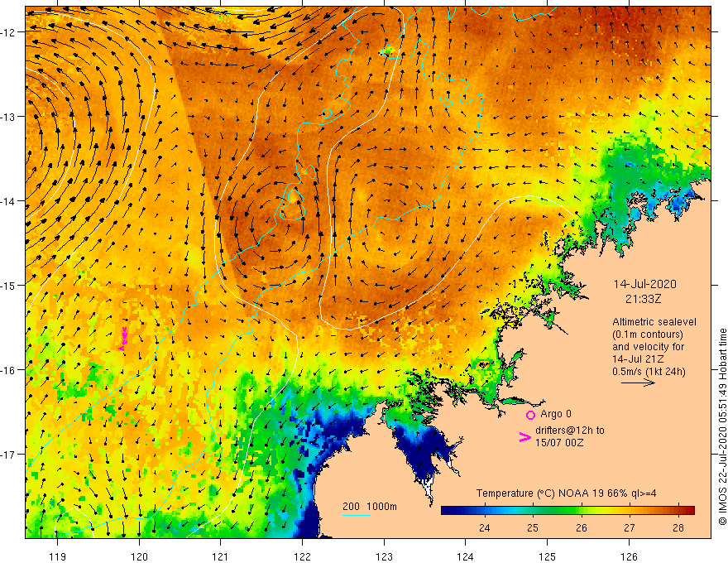Click the 'and velocity for' text line
728x563 pixels.
tap(648, 347)
